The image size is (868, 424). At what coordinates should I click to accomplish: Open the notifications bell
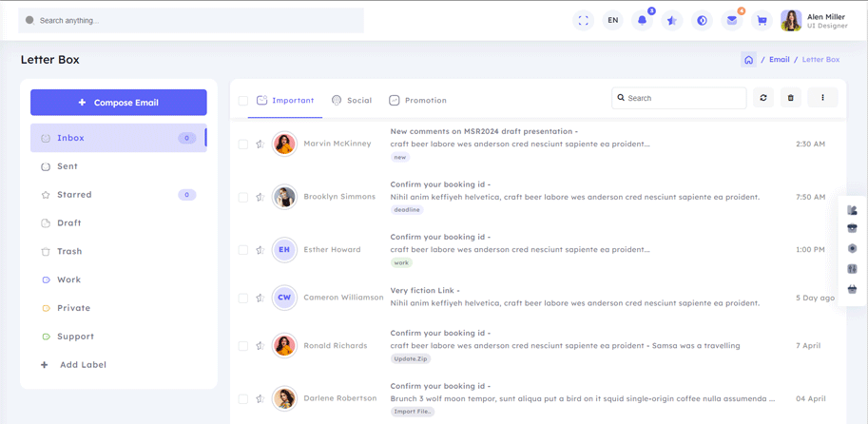pos(642,20)
